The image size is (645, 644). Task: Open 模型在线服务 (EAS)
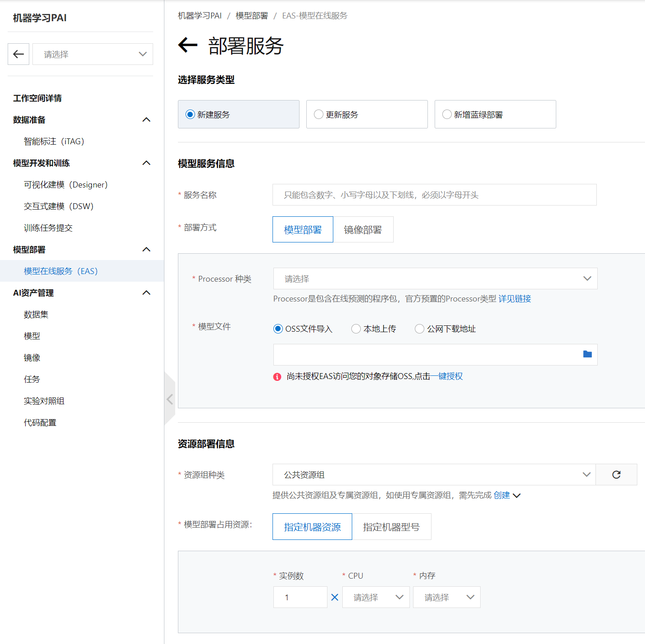pos(61,271)
